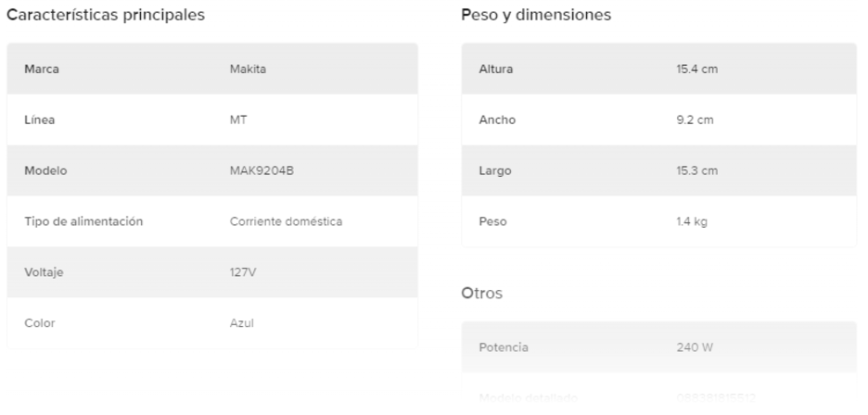Image resolution: width=868 pixels, height=415 pixels.
Task: Click the "Tipo de alimentación" label
Action: pos(83,222)
